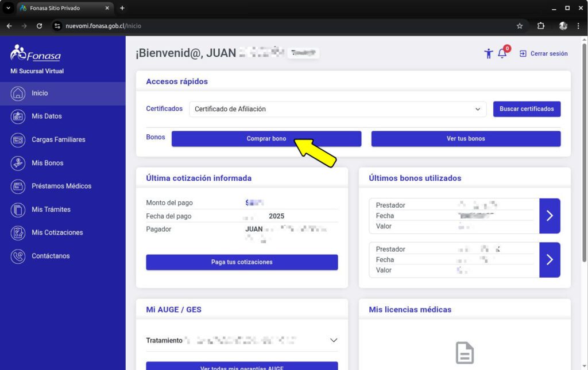588x370 pixels.
Task: Click the page vertical scrollbar
Action: [584, 154]
